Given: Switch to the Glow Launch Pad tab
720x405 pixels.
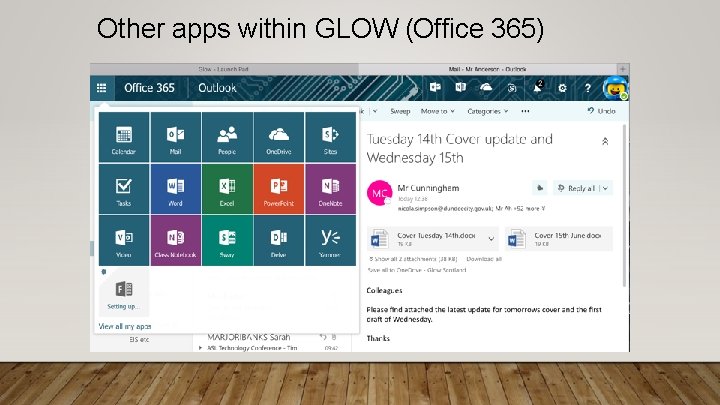Looking at the screenshot, I should pyautogui.click(x=224, y=69).
